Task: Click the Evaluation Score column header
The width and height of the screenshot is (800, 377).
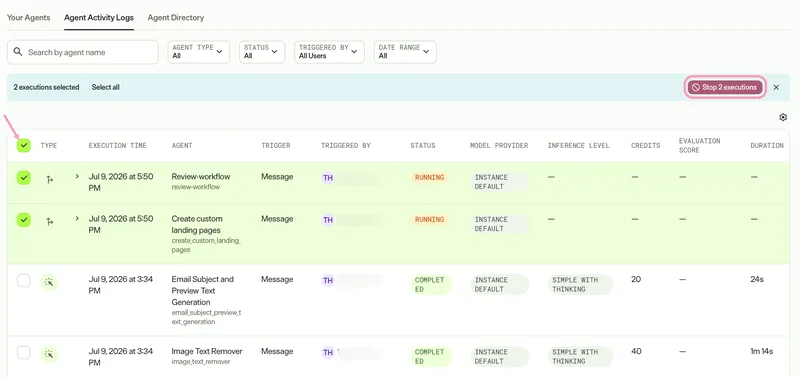Action: (699, 145)
